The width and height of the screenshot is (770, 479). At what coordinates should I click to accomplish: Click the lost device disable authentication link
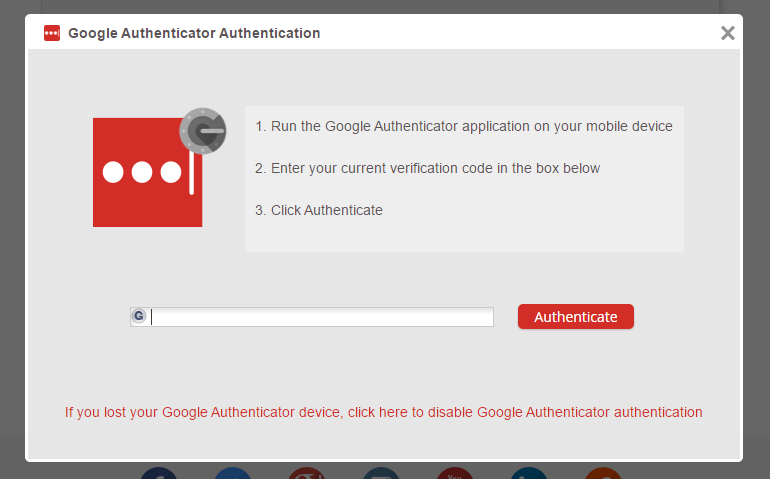point(384,412)
